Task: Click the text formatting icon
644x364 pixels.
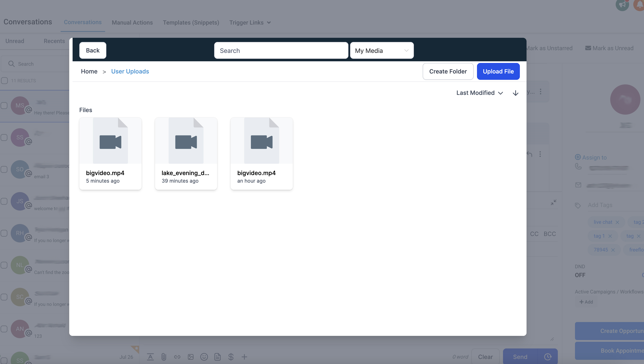Action: (150, 357)
